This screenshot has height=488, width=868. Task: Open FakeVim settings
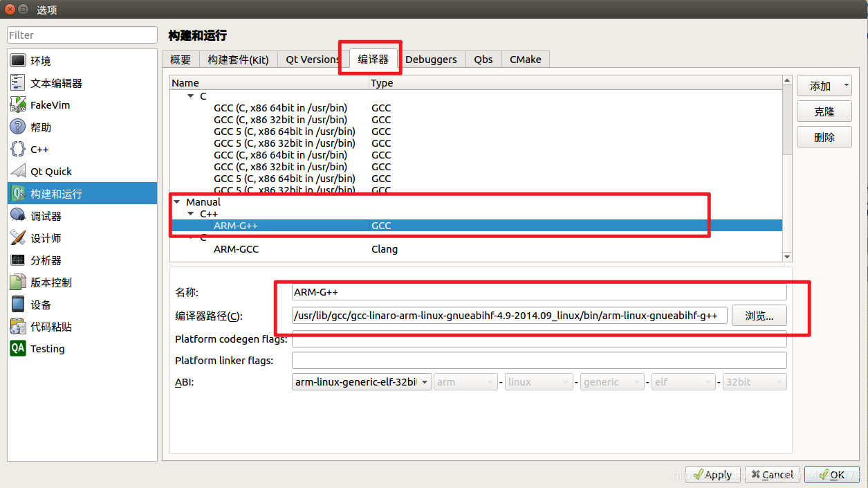click(82, 105)
